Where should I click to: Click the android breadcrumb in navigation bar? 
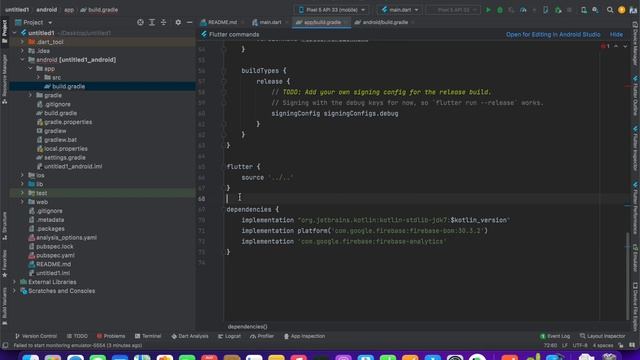(x=47, y=9)
